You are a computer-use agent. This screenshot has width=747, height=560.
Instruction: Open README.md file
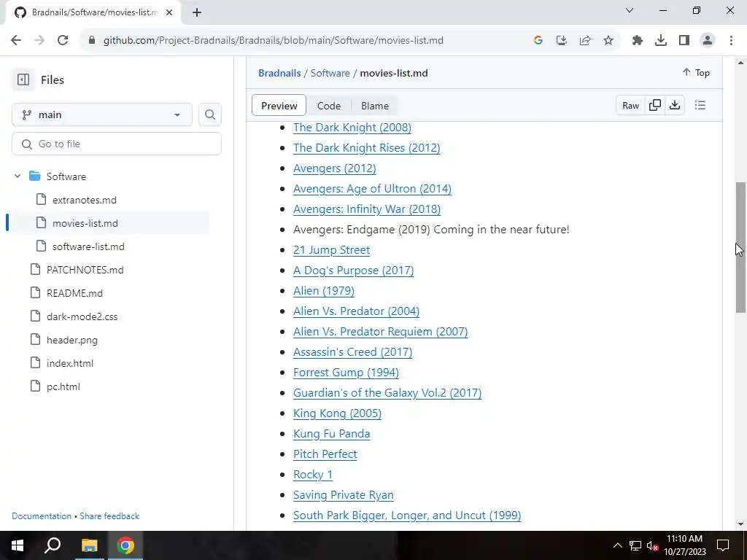pyautogui.click(x=74, y=293)
